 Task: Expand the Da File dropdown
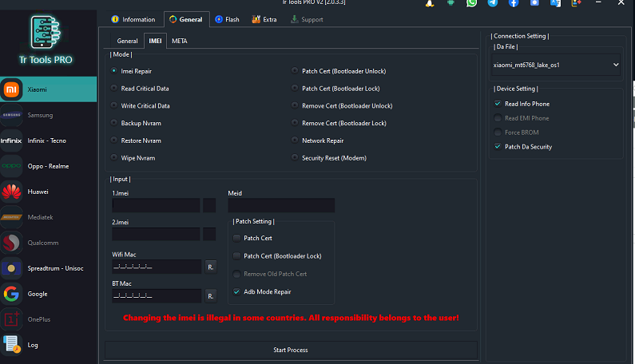(556, 65)
